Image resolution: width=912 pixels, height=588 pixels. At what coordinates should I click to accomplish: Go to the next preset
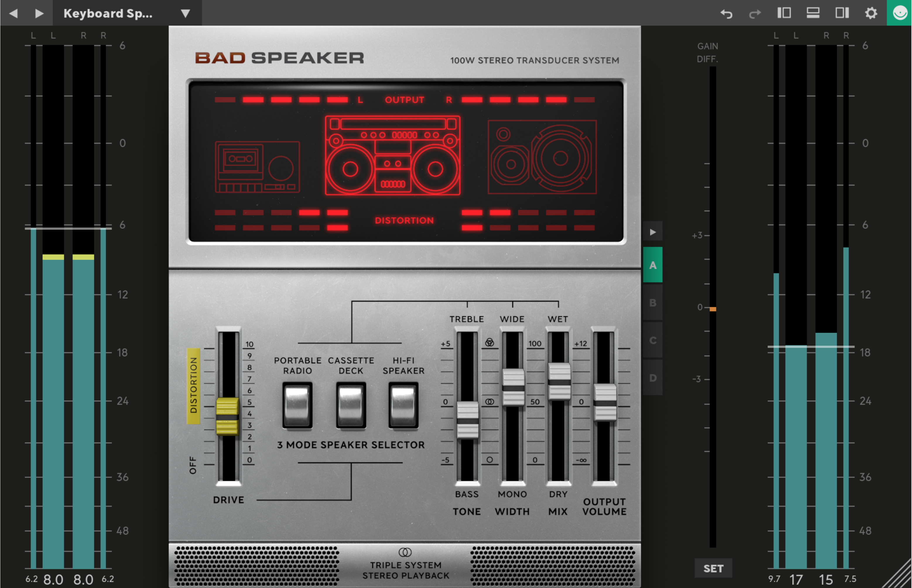[39, 14]
